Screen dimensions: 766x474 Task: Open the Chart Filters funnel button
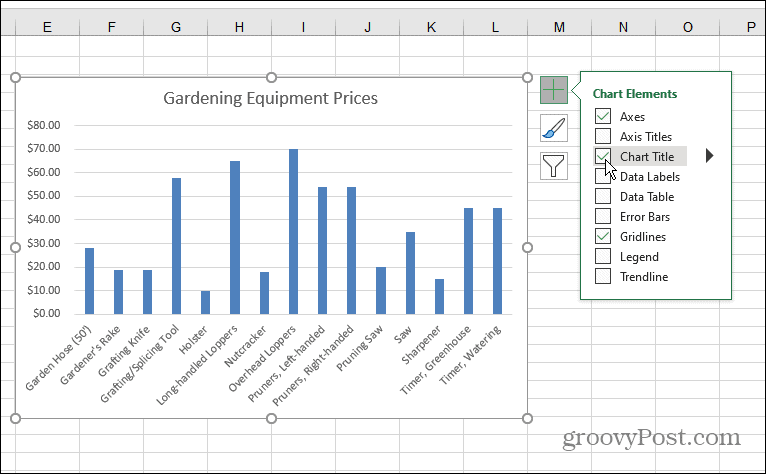[x=554, y=165]
